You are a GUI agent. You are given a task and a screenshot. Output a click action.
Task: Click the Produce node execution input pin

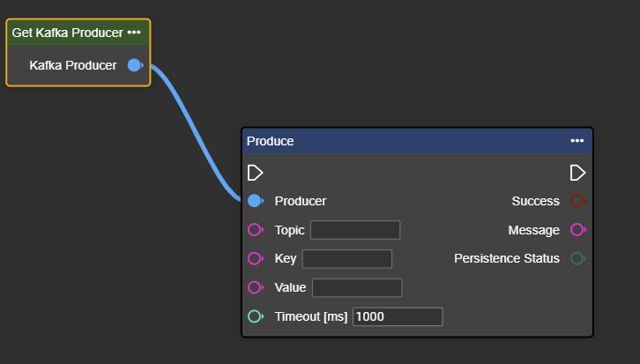click(255, 172)
